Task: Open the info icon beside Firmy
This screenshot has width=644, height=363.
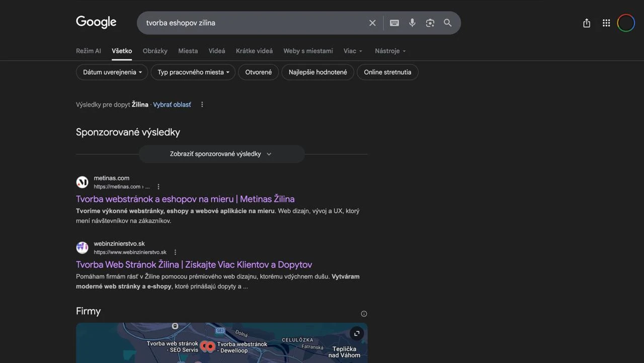Action: [364, 314]
